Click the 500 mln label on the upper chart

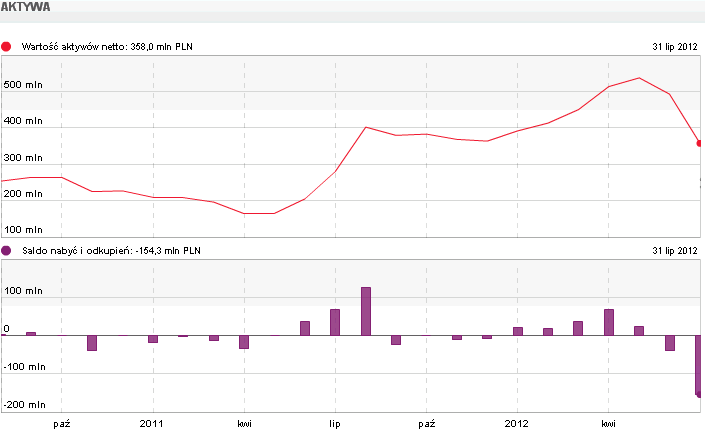click(x=23, y=86)
